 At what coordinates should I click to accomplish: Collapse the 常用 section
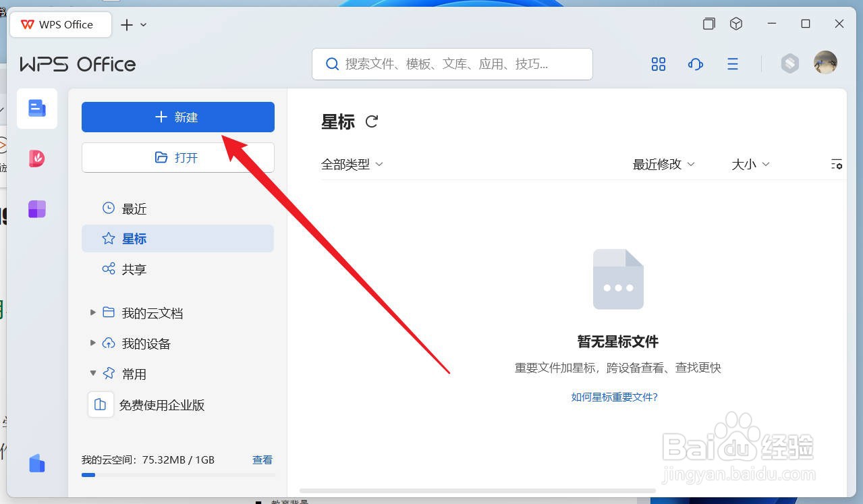pyautogui.click(x=93, y=373)
